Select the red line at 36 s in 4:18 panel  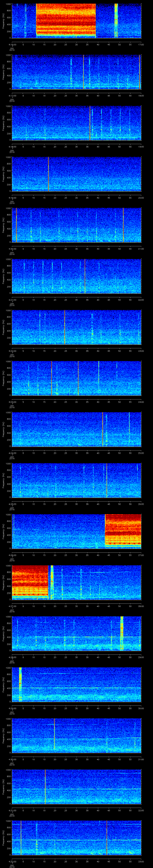[90, 123]
